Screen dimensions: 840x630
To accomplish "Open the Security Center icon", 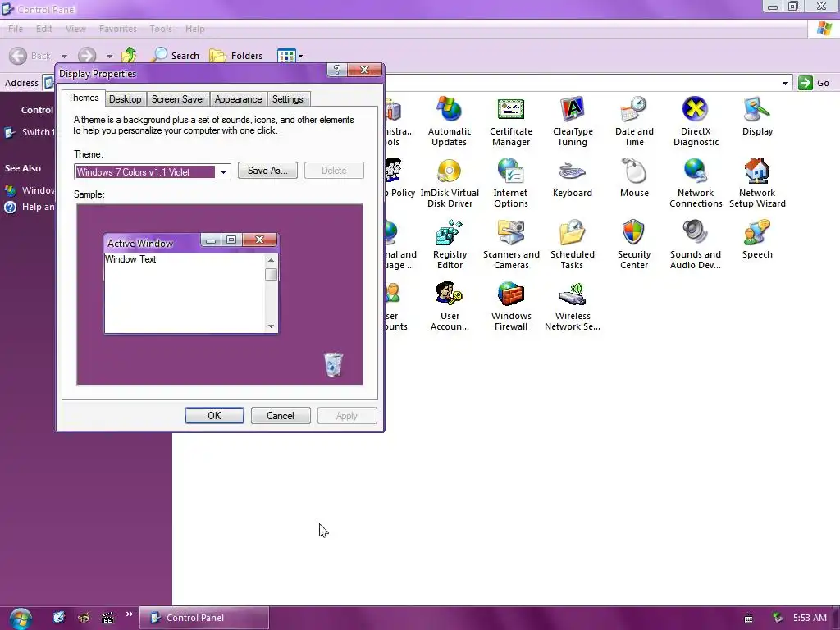I will coord(634,244).
